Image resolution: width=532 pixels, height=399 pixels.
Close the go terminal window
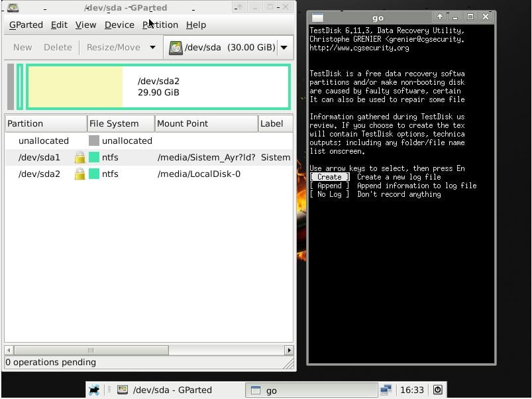click(486, 17)
